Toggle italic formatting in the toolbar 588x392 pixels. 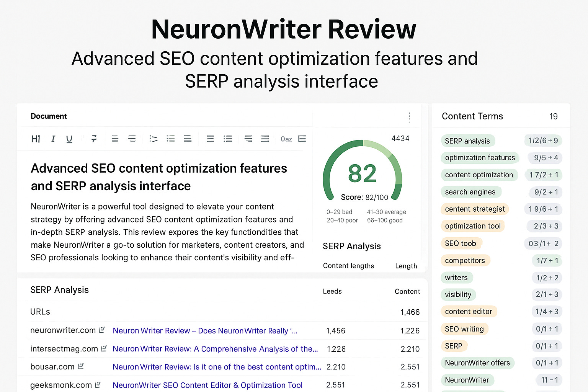coord(53,139)
